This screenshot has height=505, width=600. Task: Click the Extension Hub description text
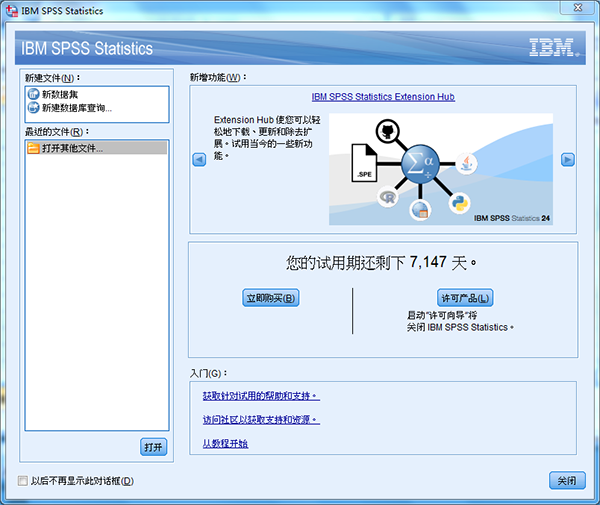tap(267, 137)
